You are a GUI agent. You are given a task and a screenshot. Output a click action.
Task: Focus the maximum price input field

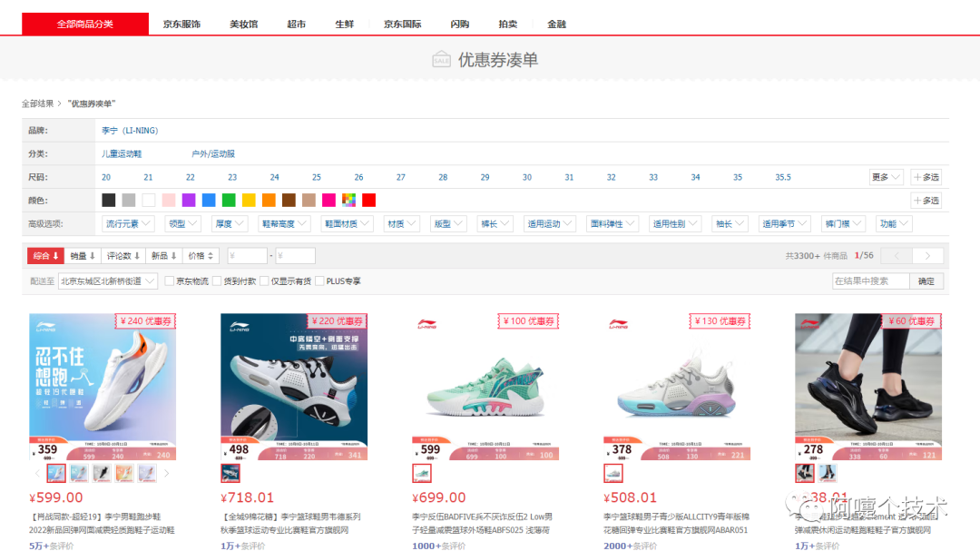295,256
